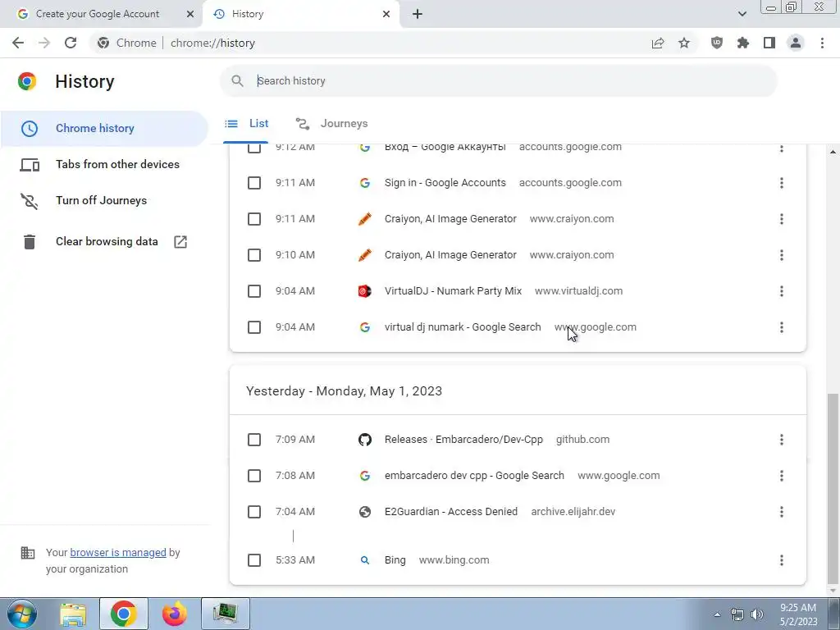840x630 pixels.
Task: Open the profile avatar menu
Action: point(796,43)
